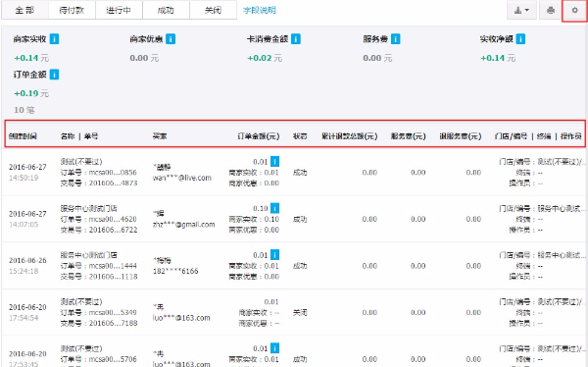Click the 买家 column header
This screenshot has width=588, height=367.
(160, 136)
